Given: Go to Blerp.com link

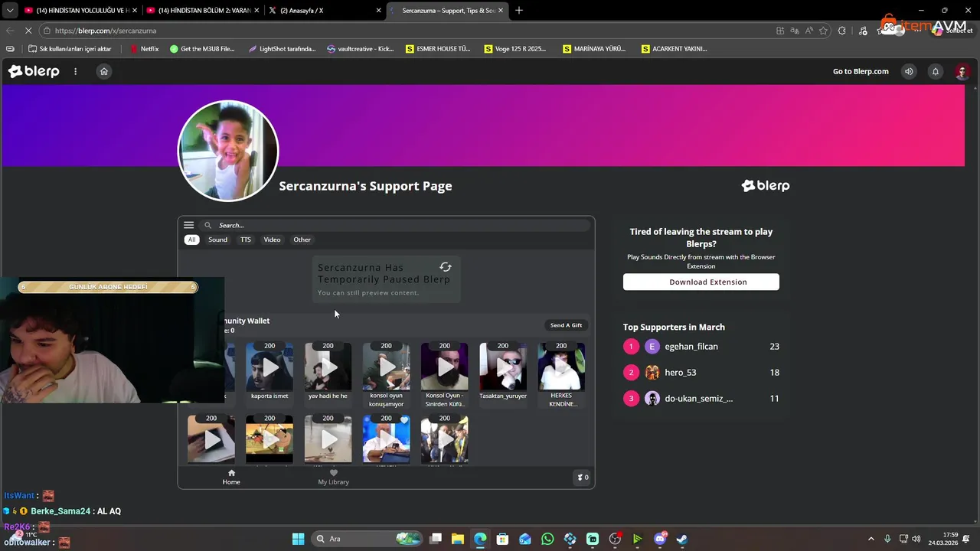Looking at the screenshot, I should coord(861,71).
